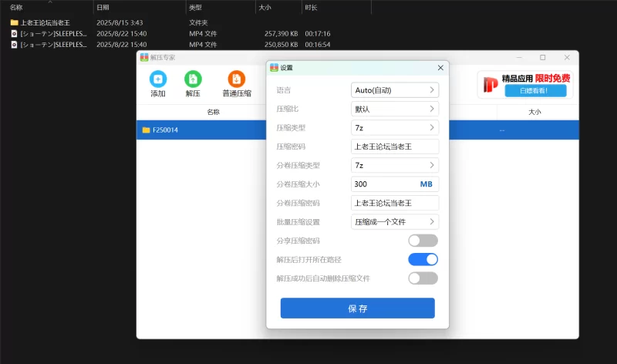Click the 保存 save button
The image size is (617, 364).
[x=357, y=308]
